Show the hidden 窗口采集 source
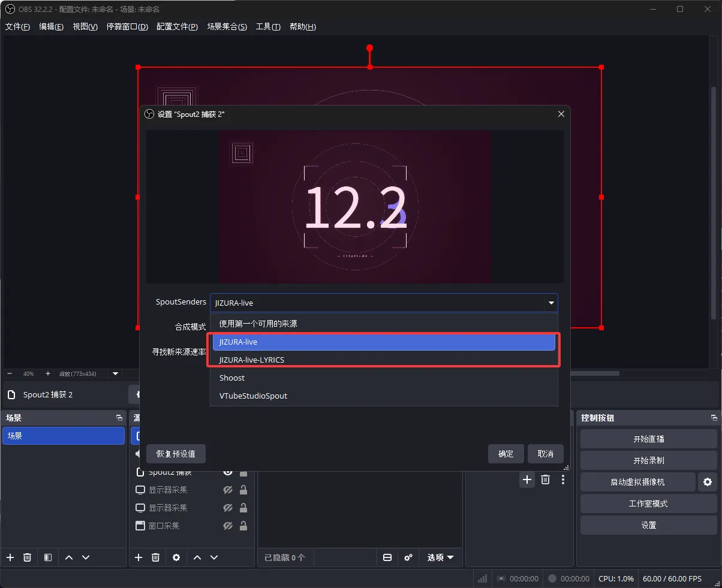 [x=228, y=526]
